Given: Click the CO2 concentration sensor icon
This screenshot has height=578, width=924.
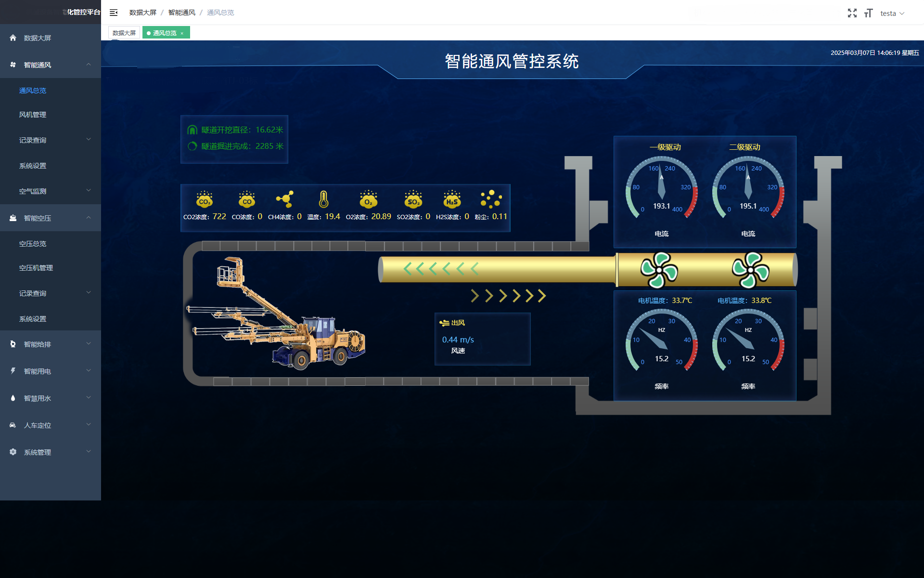Looking at the screenshot, I should click(x=205, y=199).
